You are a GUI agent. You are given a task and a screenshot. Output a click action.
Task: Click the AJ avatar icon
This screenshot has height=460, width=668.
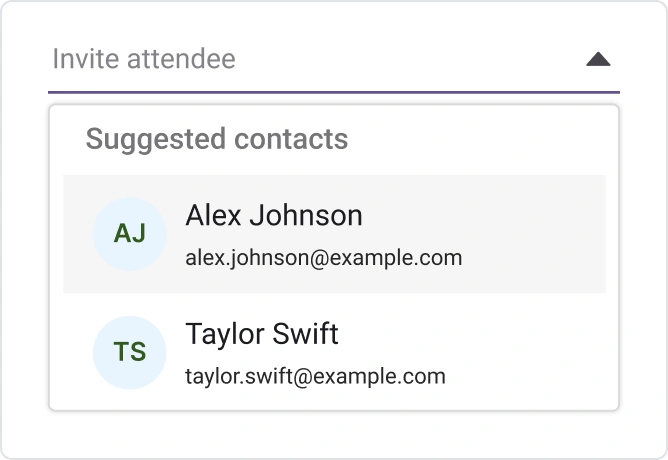click(x=129, y=234)
